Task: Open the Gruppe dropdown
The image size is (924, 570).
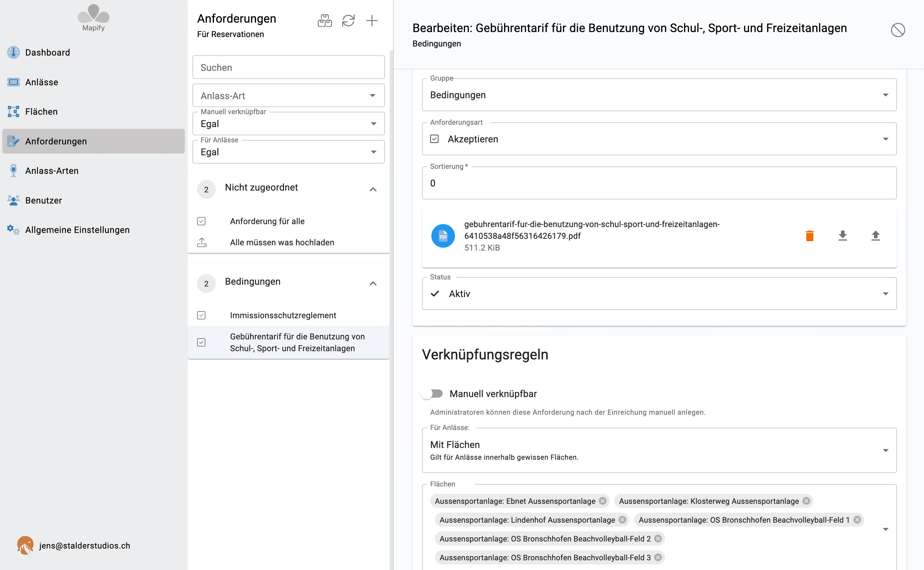Action: pos(659,95)
